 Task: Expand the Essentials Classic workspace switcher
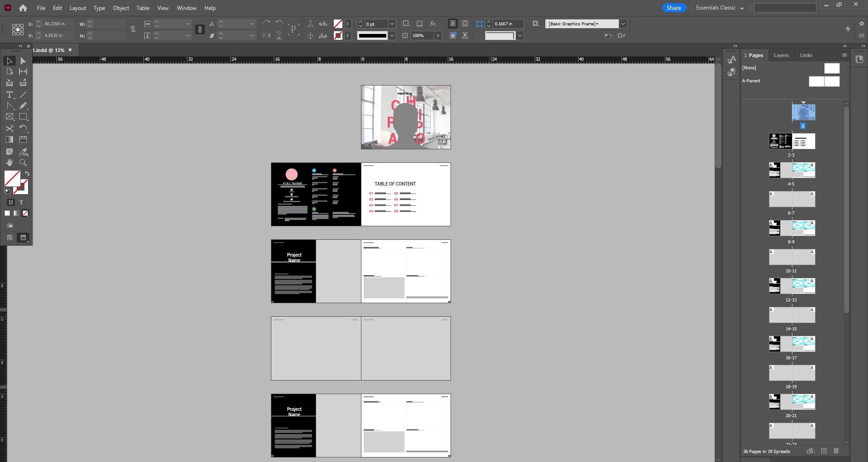pyautogui.click(x=719, y=8)
